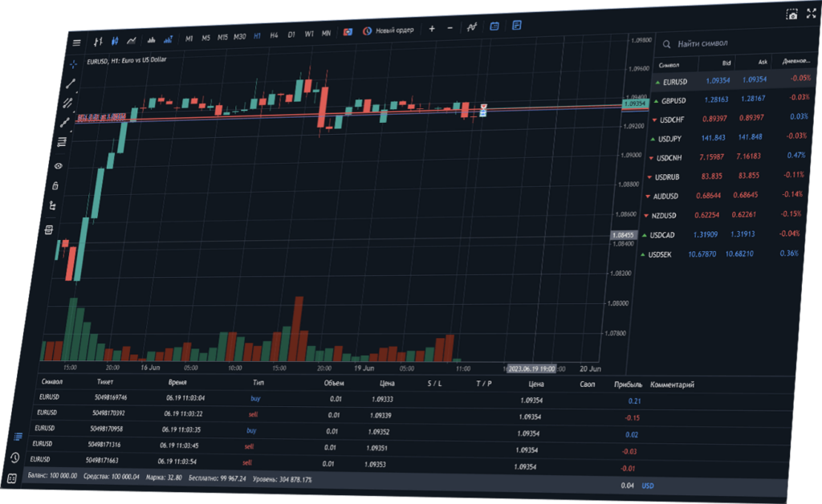Viewport: 822px width, 504px height.
Task: Open the hamburger main menu
Action: [x=76, y=43]
